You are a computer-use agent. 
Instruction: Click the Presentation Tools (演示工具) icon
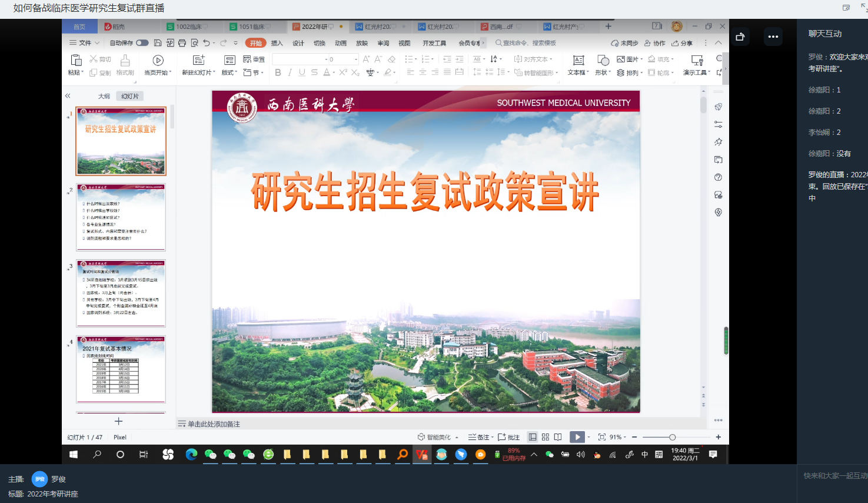pos(697,61)
